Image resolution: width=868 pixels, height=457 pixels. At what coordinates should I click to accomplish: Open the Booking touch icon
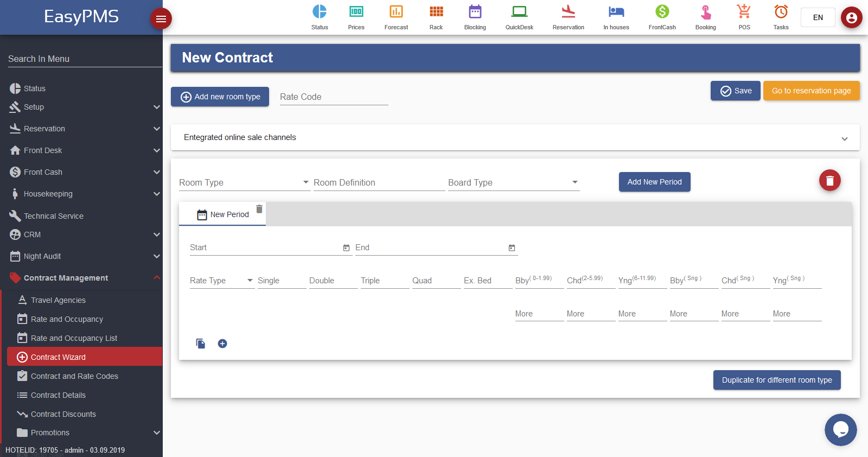point(706,11)
